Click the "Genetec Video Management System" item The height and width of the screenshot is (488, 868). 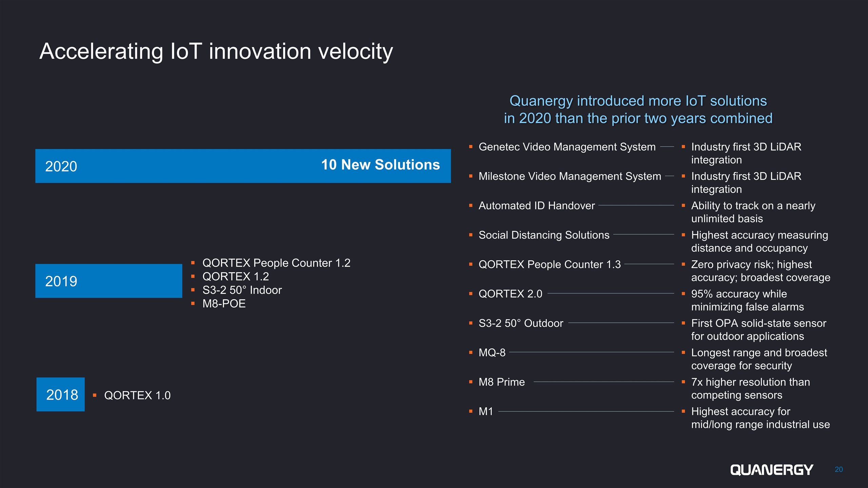point(567,147)
